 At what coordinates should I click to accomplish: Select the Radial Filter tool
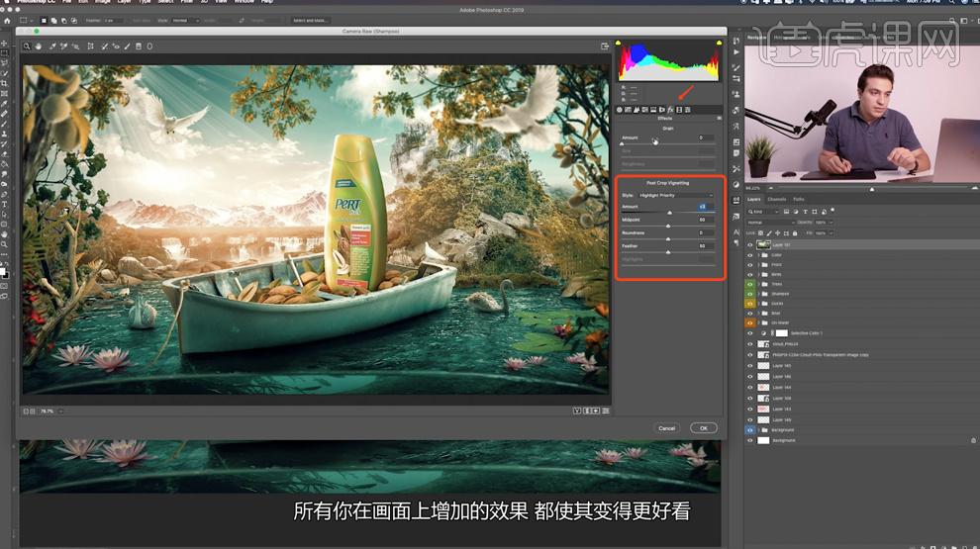pyautogui.click(x=149, y=46)
